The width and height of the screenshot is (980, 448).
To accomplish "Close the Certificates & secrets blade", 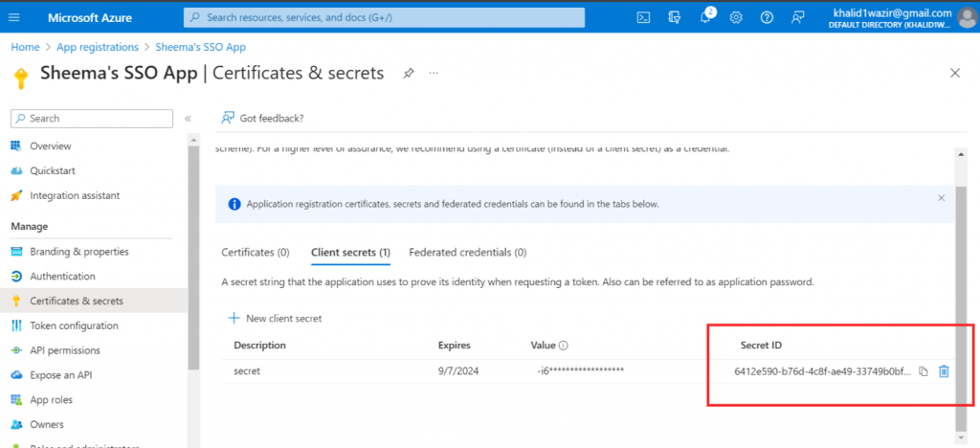I will point(955,73).
